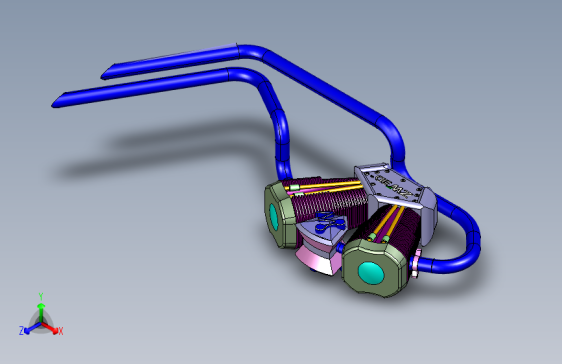
Task: Click the red X axis of the orientation triad
Action: click(x=51, y=328)
